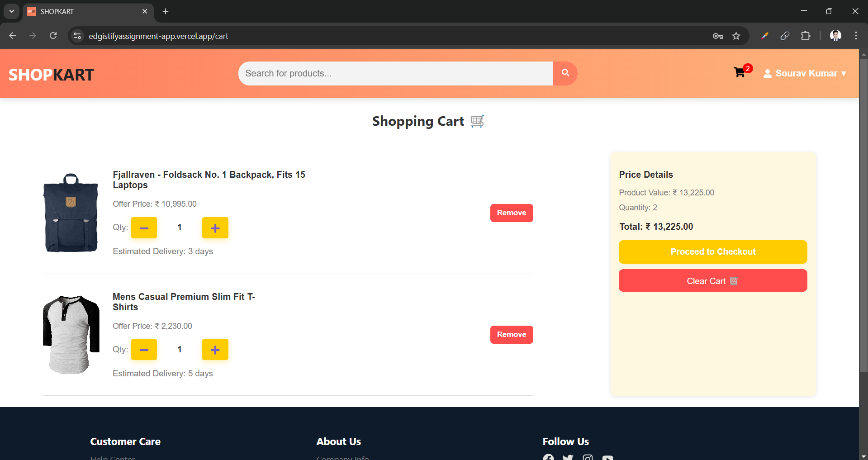The height and width of the screenshot is (460, 868).
Task: Open the Sourav Kumar account dropdown
Action: 805,73
